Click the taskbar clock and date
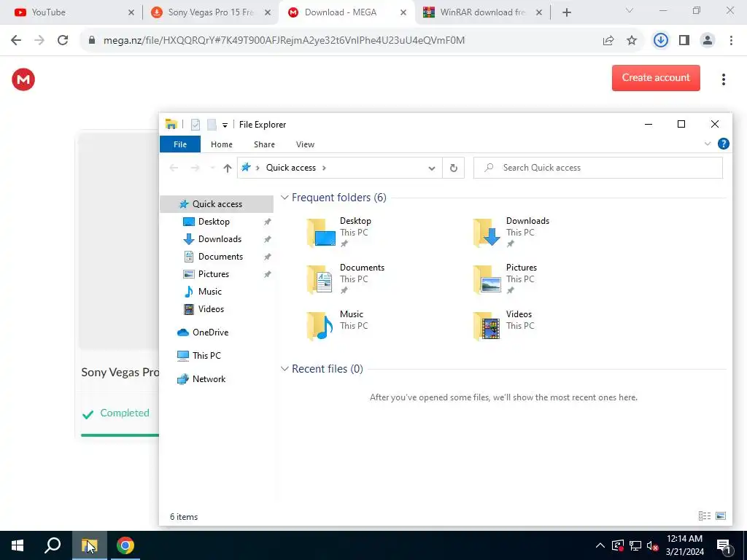 point(684,545)
